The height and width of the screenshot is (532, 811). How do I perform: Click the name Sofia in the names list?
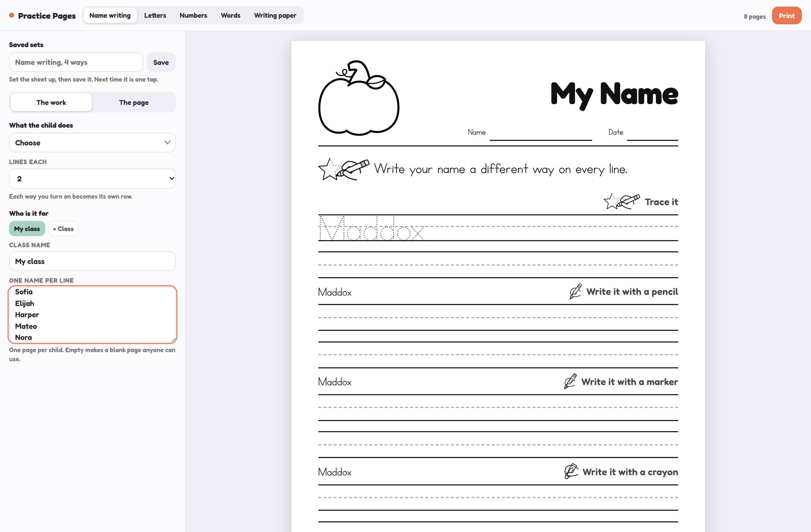(x=24, y=292)
